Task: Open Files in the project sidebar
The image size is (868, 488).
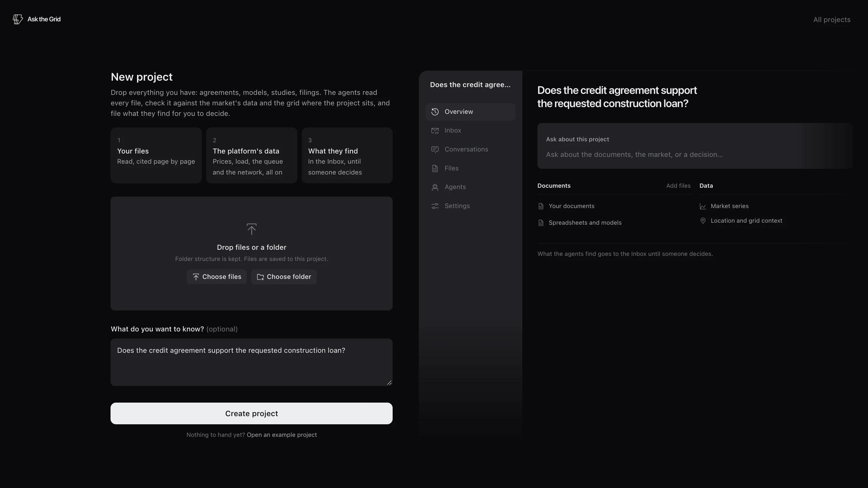Action: pos(470,168)
